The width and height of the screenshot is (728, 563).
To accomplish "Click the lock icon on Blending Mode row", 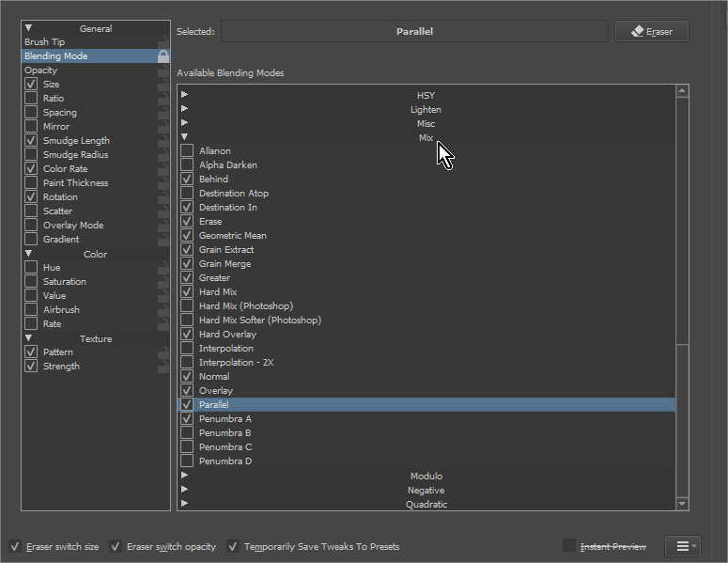I will coord(163,56).
